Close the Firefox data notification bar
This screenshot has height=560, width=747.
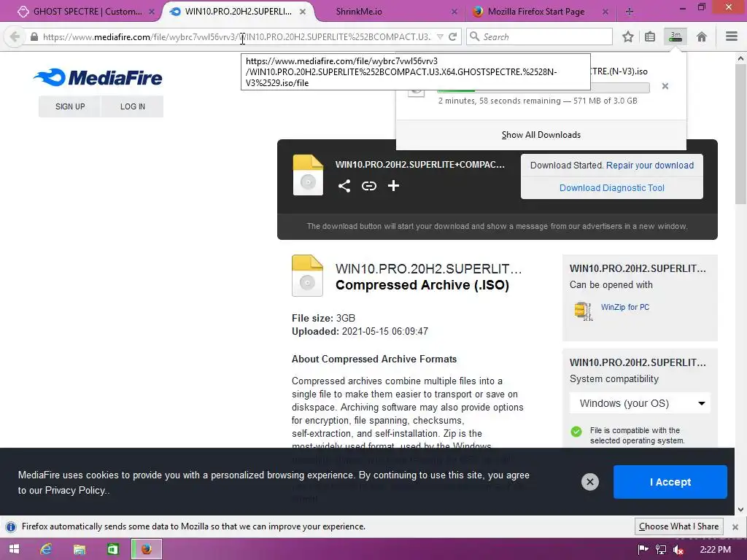tap(735, 526)
